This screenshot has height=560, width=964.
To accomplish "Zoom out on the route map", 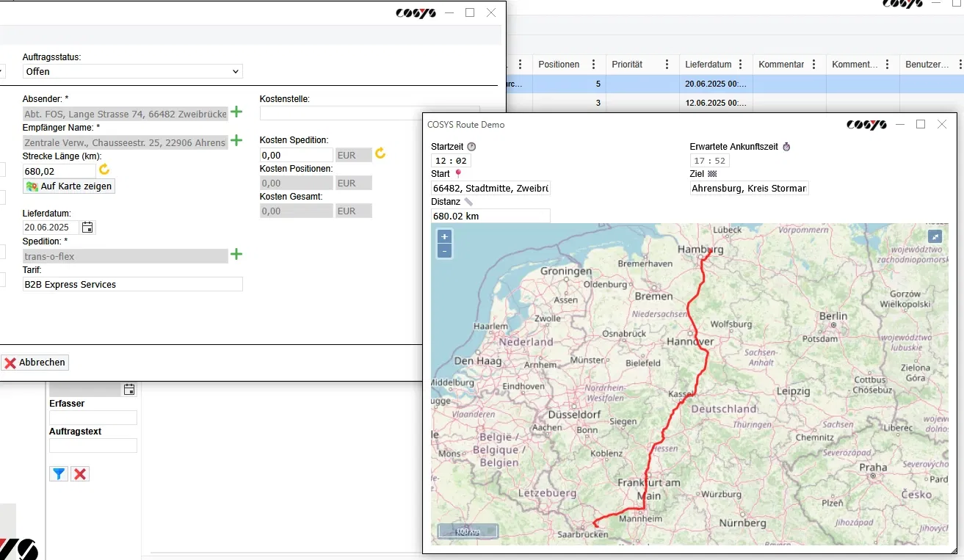I will pyautogui.click(x=444, y=251).
